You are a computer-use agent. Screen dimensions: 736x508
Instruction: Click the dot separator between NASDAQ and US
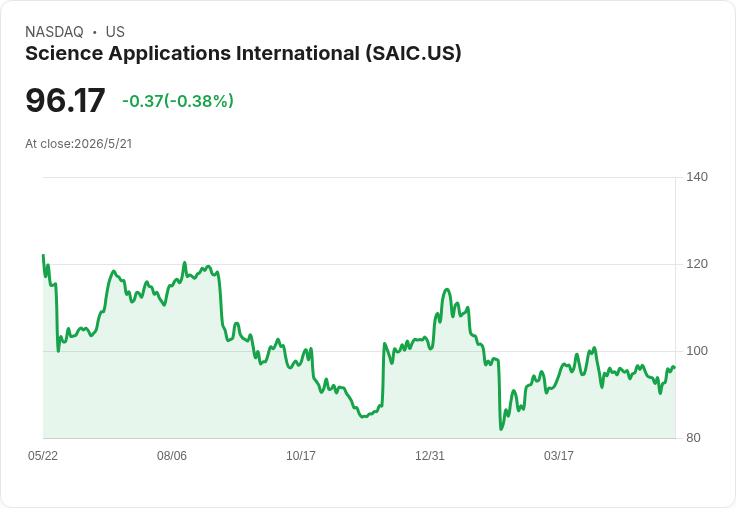point(94,32)
